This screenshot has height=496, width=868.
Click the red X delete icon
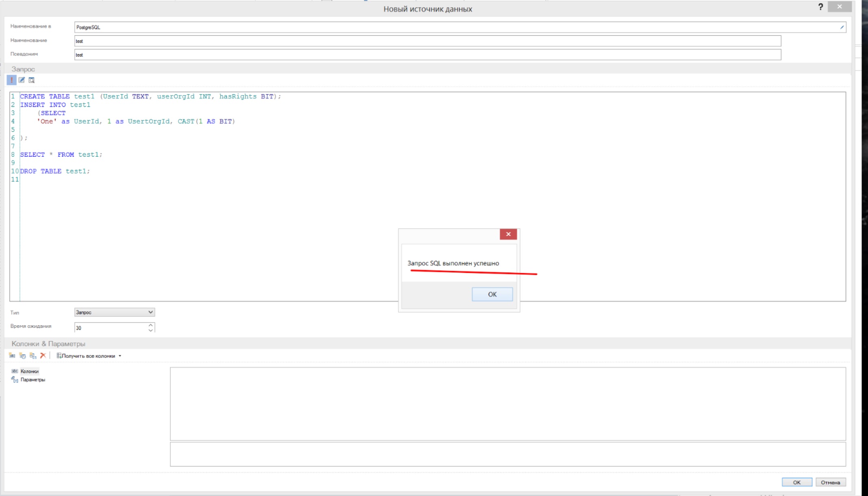[43, 355]
